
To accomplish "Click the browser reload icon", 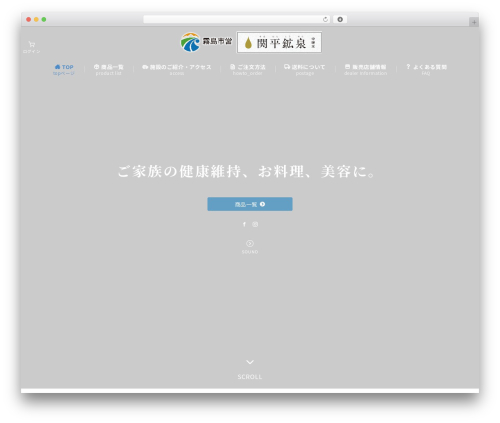I will click(325, 20).
